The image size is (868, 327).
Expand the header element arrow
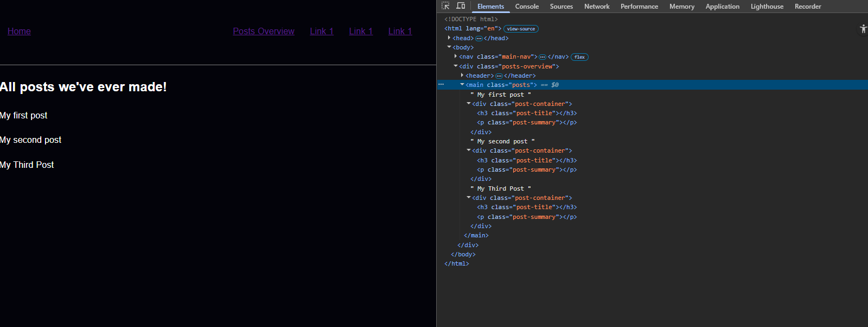[462, 76]
